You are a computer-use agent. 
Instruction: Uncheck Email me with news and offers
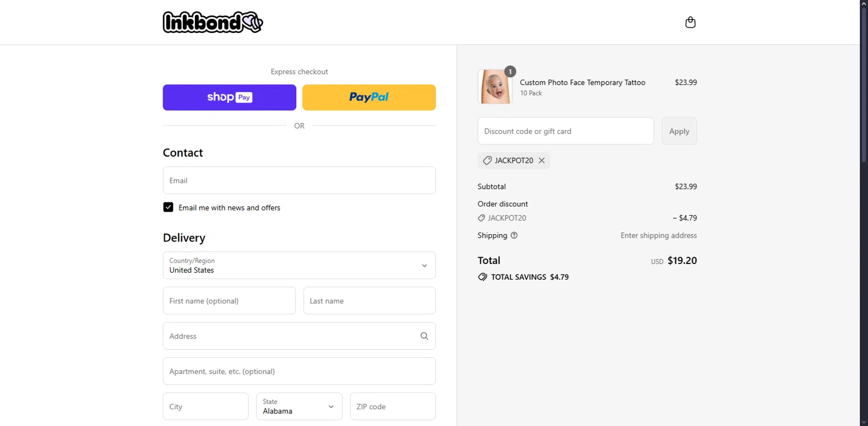168,207
